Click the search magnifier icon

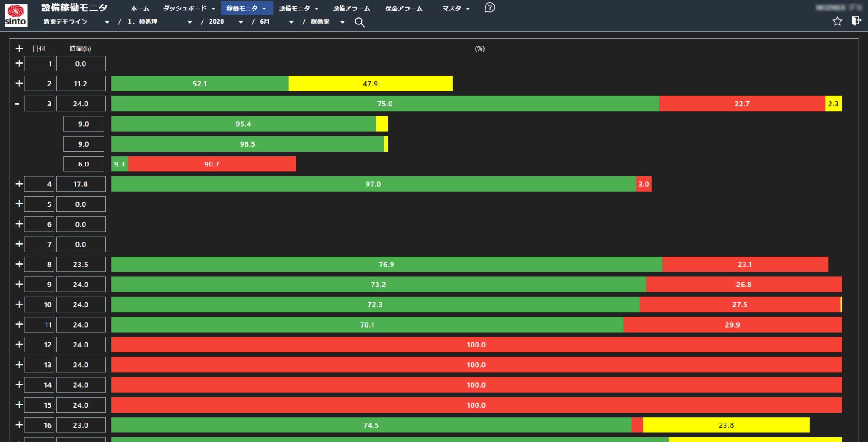click(x=359, y=22)
